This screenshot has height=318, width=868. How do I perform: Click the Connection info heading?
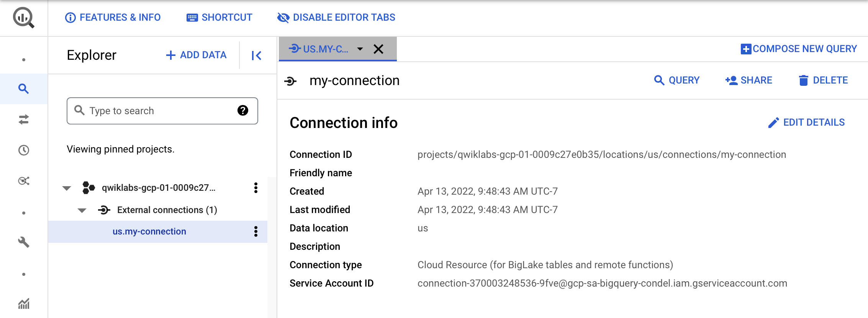344,123
